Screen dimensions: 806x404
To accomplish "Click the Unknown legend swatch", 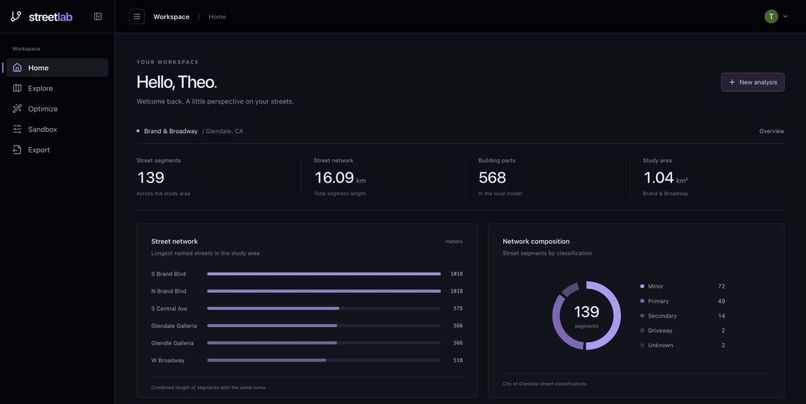I will click(642, 345).
